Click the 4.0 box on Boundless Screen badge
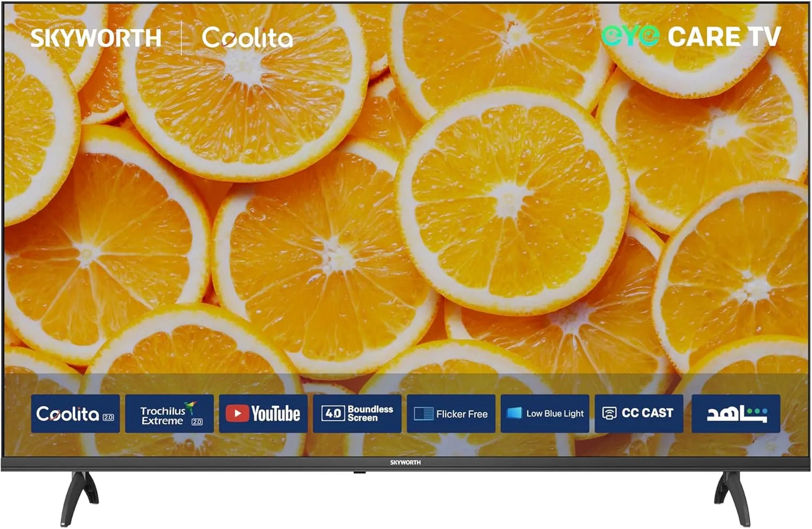Image resolution: width=812 pixels, height=529 pixels. (x=333, y=414)
